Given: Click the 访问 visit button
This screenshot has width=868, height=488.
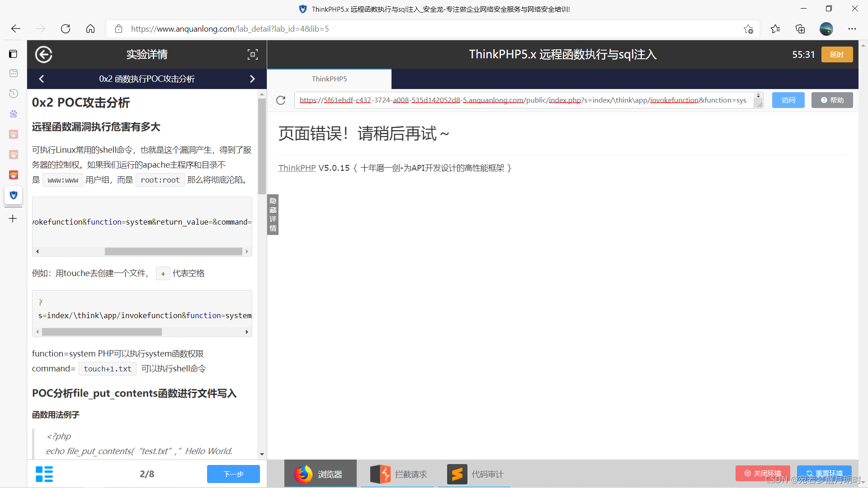Looking at the screenshot, I should pos(788,100).
